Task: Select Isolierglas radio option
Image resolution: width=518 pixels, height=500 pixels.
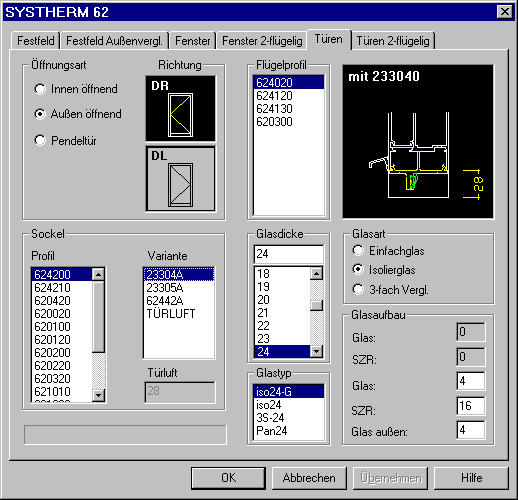Action: 384,270
